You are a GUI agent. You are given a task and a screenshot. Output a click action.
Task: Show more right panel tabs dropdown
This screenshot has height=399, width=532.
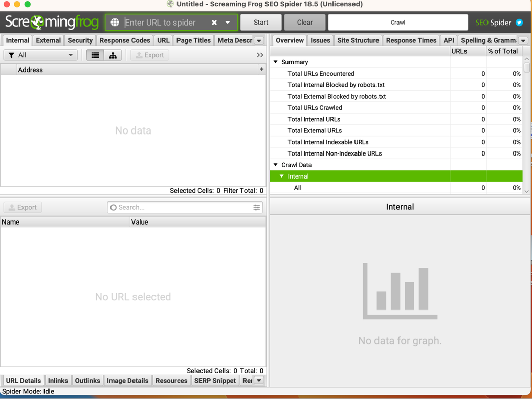[x=523, y=41]
